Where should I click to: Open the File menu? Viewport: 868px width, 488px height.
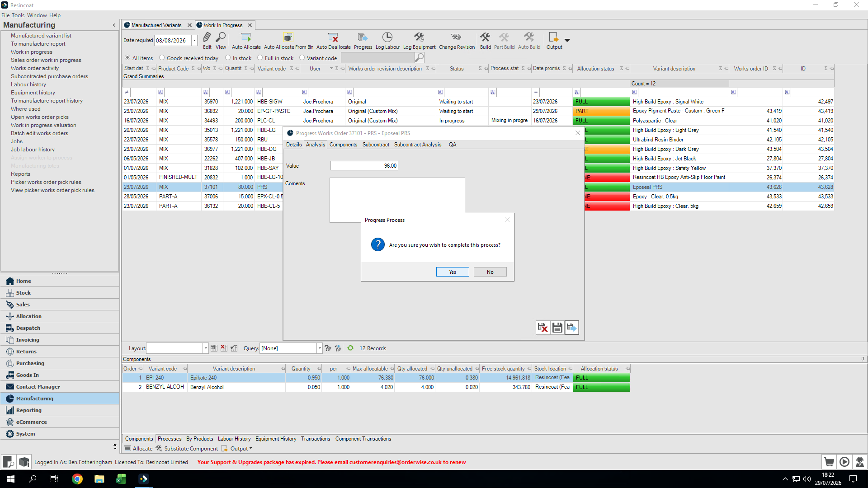[5, 15]
